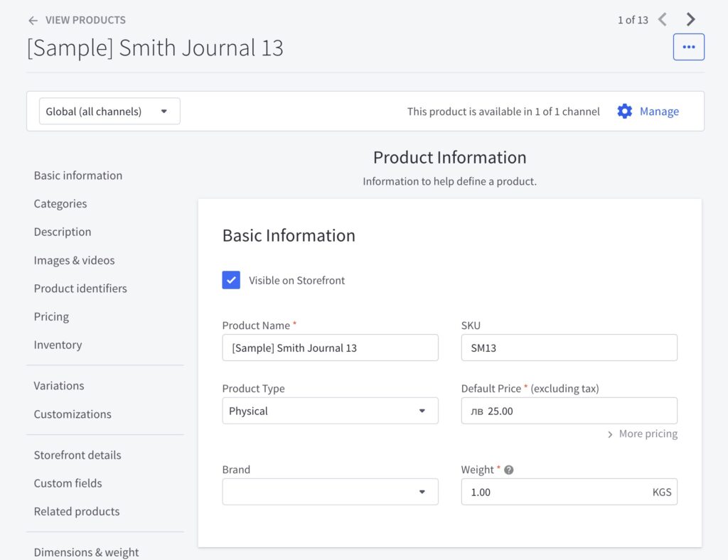This screenshot has height=560, width=728.
Task: Go to the previous product arrow
Action: pyautogui.click(x=663, y=20)
